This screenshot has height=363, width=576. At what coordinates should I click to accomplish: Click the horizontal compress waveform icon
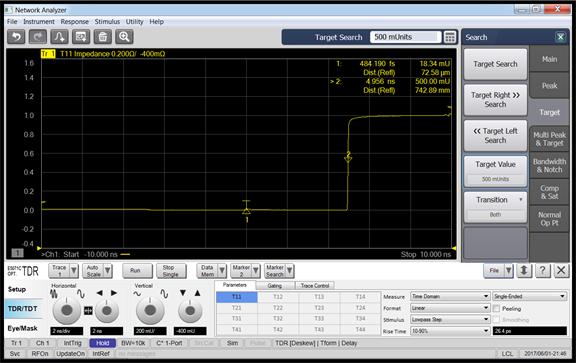(54, 293)
